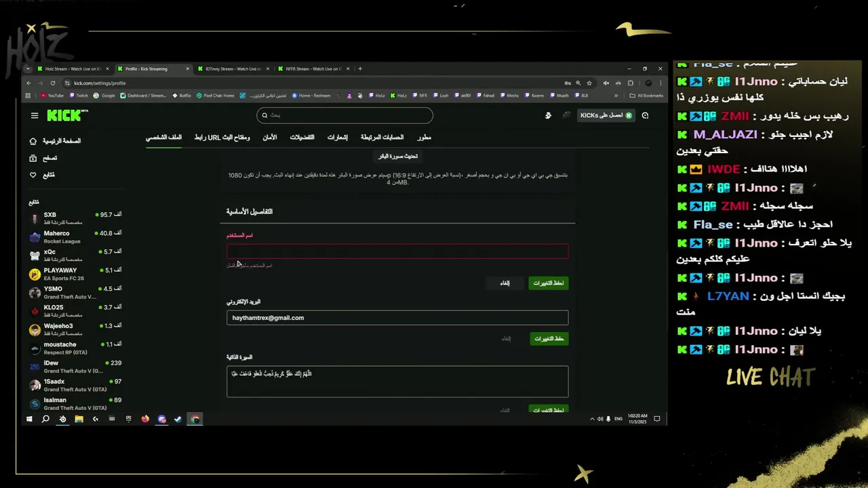
Task: Open the Kick hamburger sidebar menu
Action: [x=35, y=116]
